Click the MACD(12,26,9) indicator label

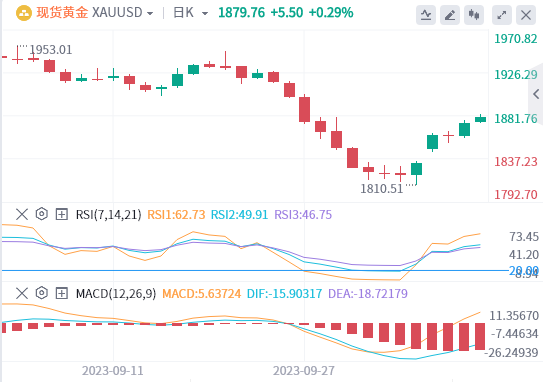pos(116,294)
